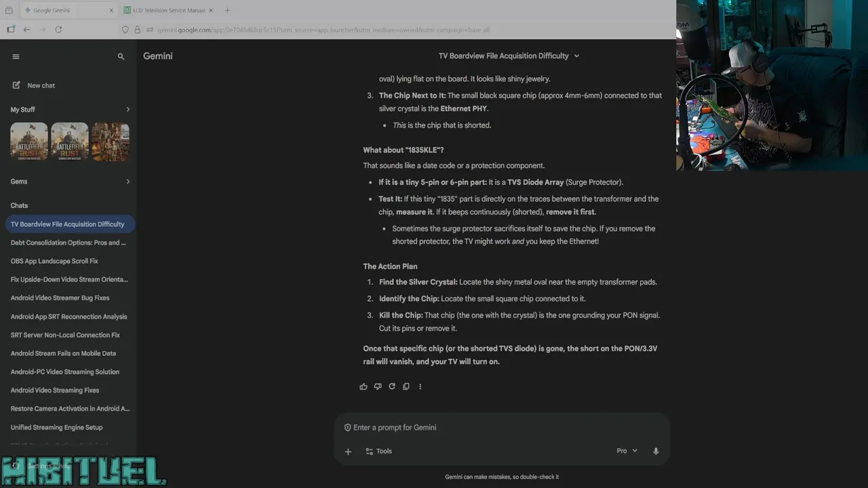Open Android-PC Video Streaming Solution chat
Viewport: 868px width, 488px height.
pos(70,371)
